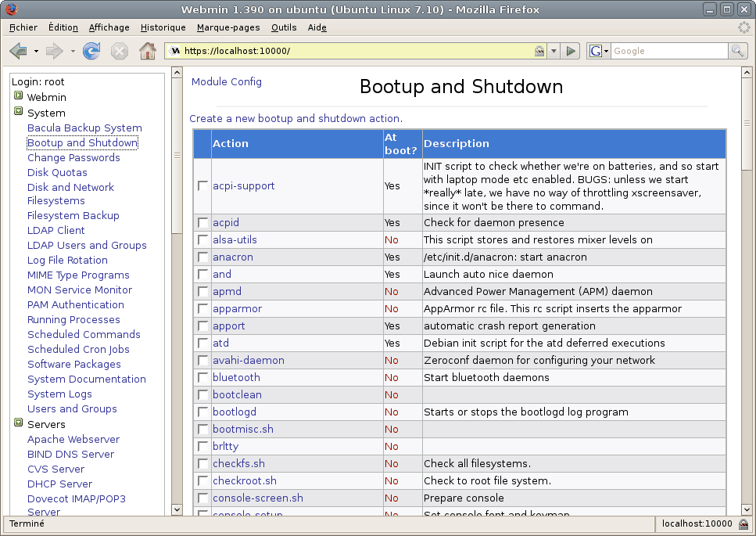Open the apport action link
This screenshot has width=756, height=536.
228,326
